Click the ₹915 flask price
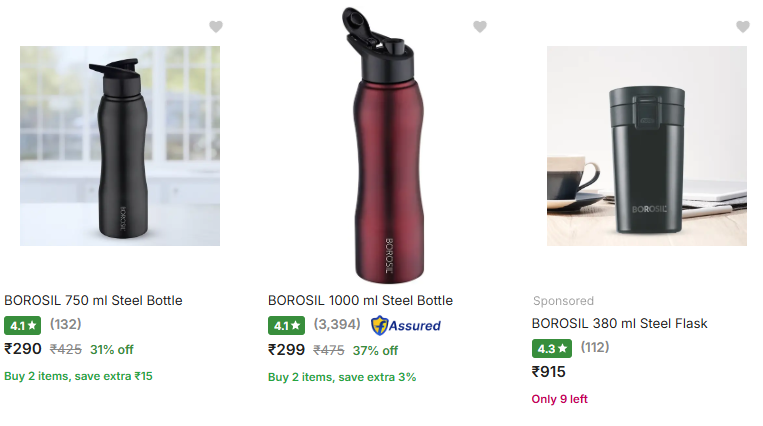Image resolution: width=763 pixels, height=426 pixels. [548, 372]
